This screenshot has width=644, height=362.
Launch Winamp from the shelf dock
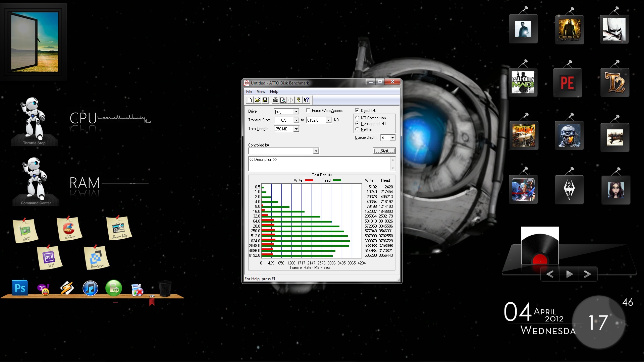pos(67,288)
